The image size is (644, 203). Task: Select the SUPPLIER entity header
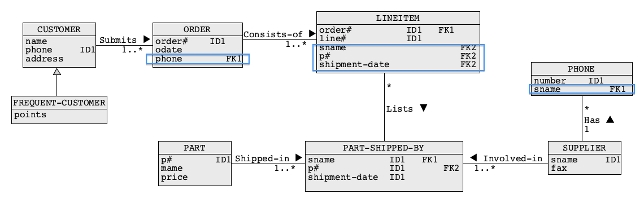[x=585, y=148]
